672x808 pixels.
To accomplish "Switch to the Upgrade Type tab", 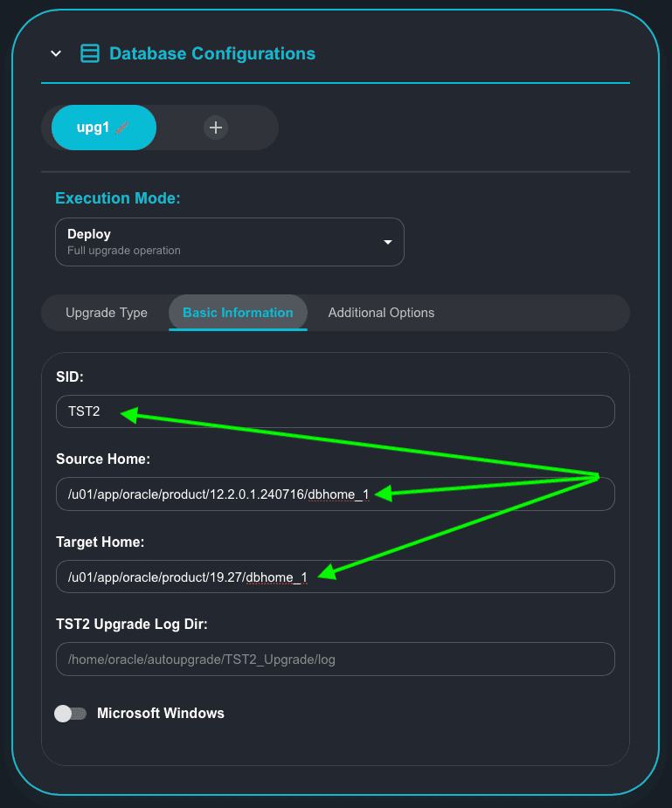I will 107,313.
